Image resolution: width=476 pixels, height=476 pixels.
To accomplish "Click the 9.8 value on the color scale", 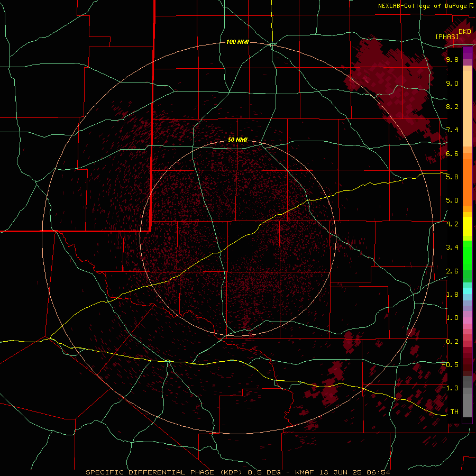I will pos(452,59).
